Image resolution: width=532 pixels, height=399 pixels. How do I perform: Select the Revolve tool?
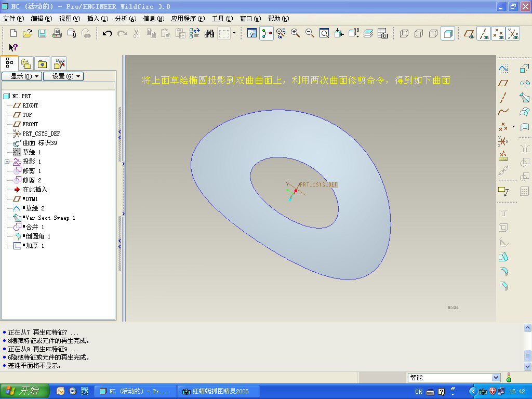525,83
